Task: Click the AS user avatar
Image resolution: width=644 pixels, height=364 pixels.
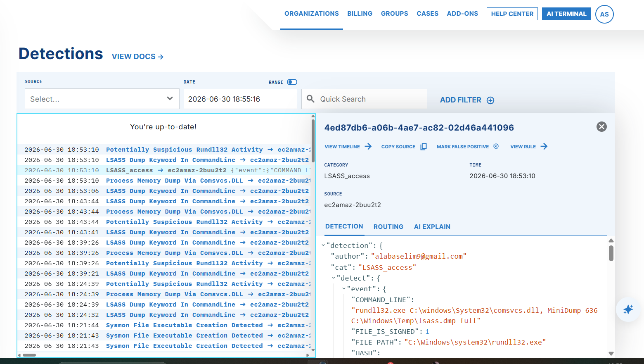Action: click(604, 14)
